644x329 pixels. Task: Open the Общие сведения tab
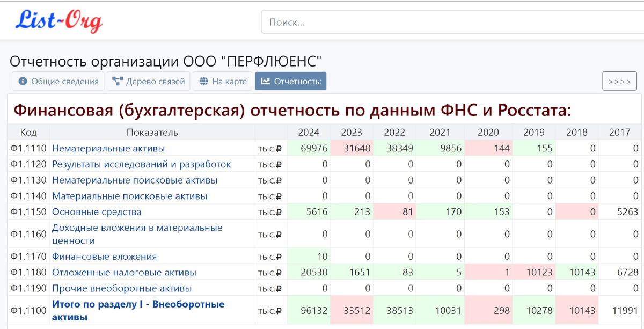(x=58, y=82)
